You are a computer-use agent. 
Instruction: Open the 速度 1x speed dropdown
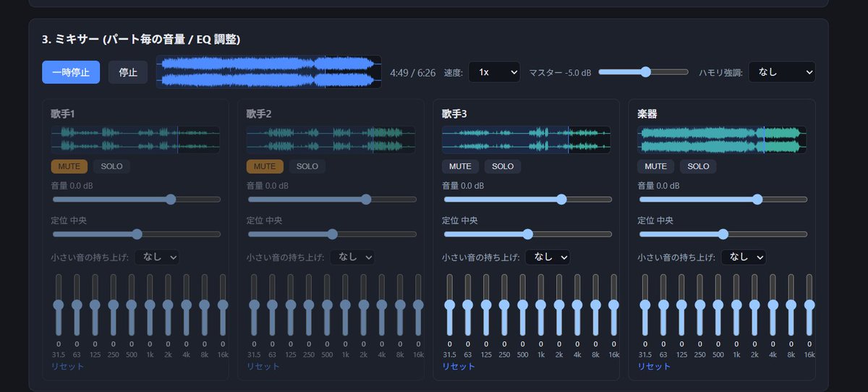494,72
